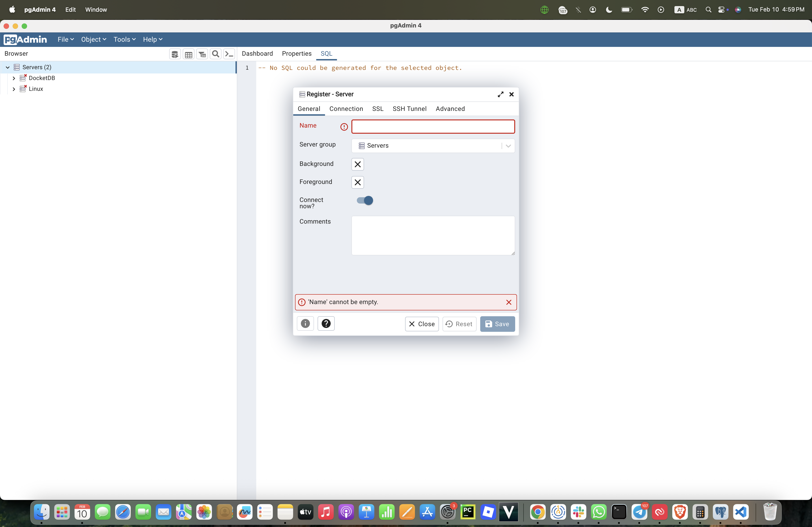
Task: Click the View Data table icon
Action: (x=188, y=54)
